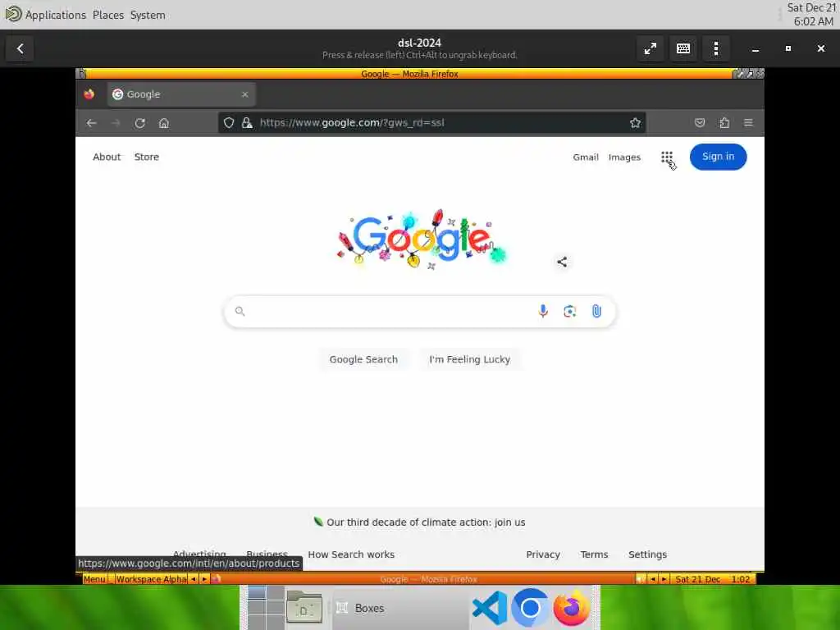Click the tracking protection shield icon
The width and height of the screenshot is (840, 630).
tap(229, 123)
